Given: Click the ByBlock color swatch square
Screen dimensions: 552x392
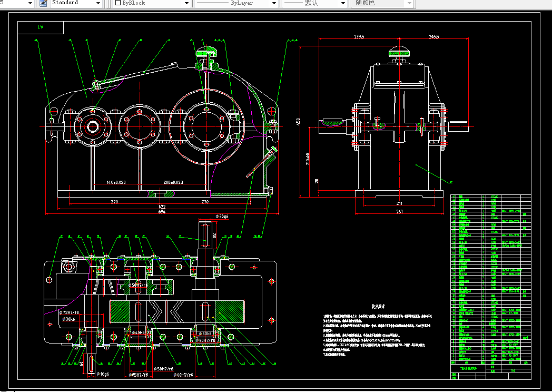Looking at the screenshot, I should pyautogui.click(x=117, y=3).
